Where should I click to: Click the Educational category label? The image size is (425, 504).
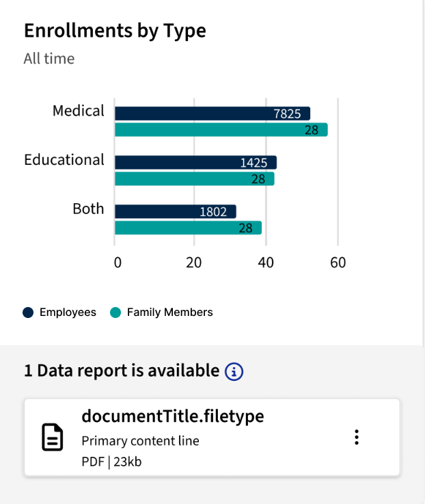[64, 160]
